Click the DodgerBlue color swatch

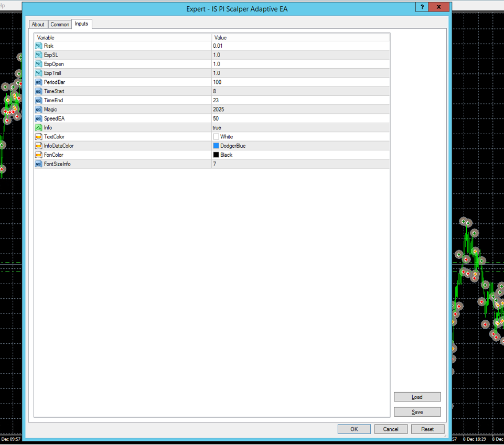[x=216, y=146]
